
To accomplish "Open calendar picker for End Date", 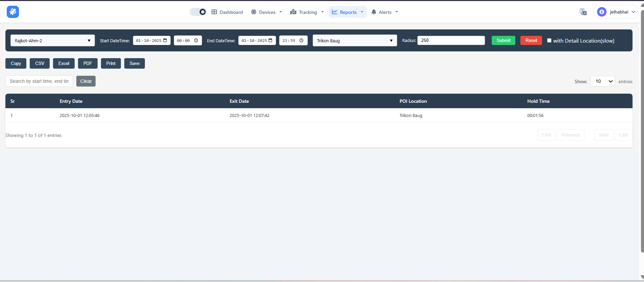I will coord(271,41).
